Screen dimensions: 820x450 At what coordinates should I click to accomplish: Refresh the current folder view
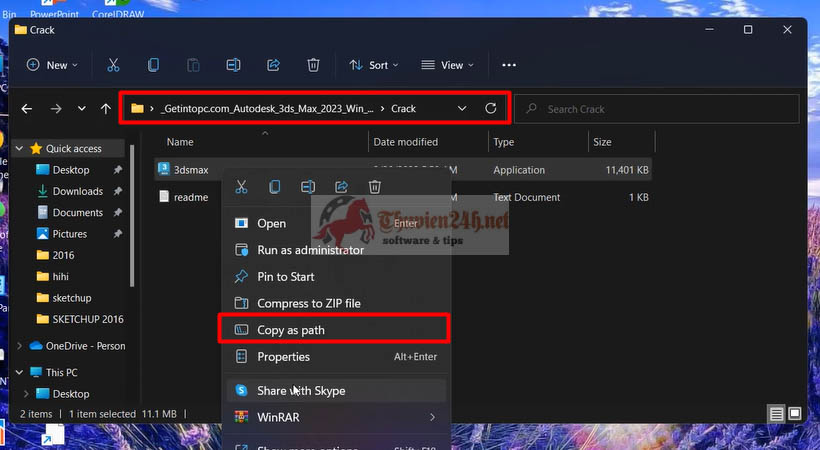490,108
